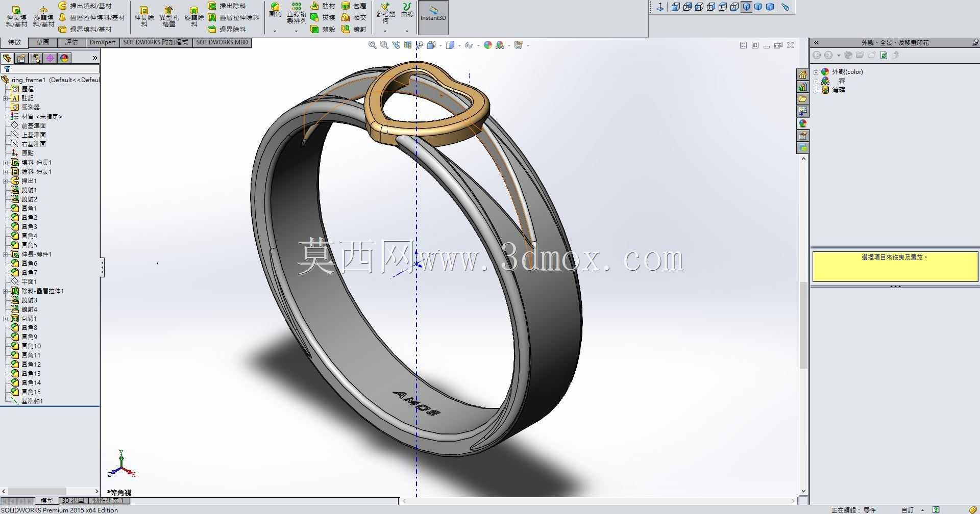
Task: Switch to the 評估 evaluate tab
Action: click(71, 42)
